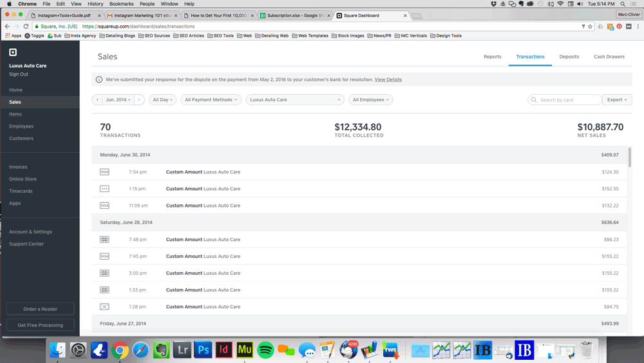Go to Home in the sidebar
Screen dimensions: 644x363
(x=15, y=90)
